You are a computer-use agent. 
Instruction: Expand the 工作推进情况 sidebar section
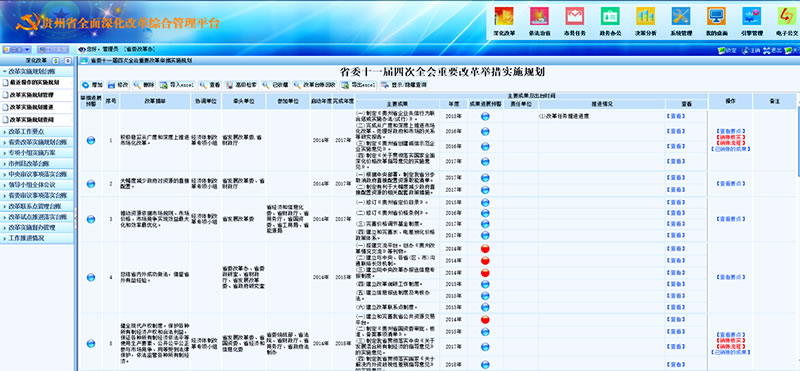tap(37, 238)
